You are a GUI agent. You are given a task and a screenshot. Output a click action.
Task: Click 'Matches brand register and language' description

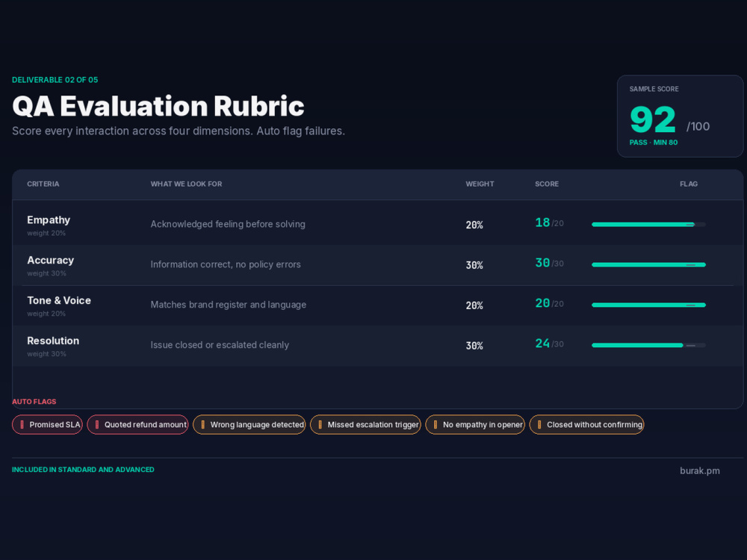228,305
